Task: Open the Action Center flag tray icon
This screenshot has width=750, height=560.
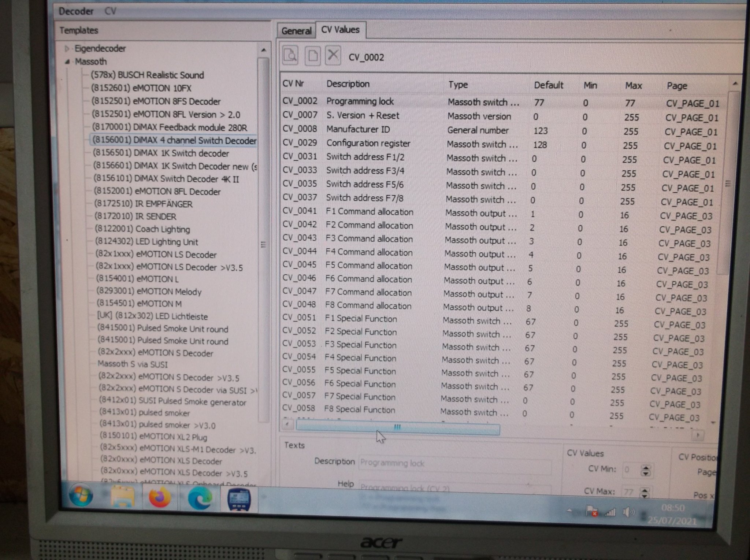Action: [x=591, y=511]
